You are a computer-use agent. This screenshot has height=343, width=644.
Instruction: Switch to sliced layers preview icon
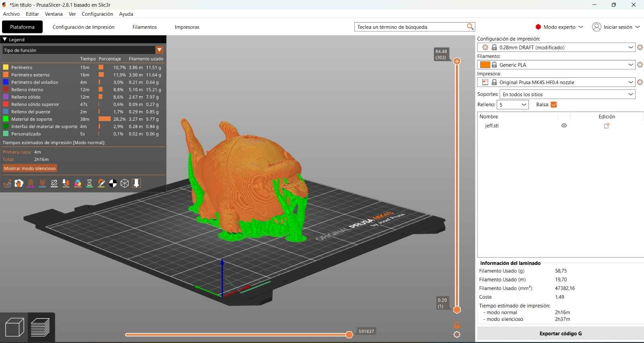(40, 327)
